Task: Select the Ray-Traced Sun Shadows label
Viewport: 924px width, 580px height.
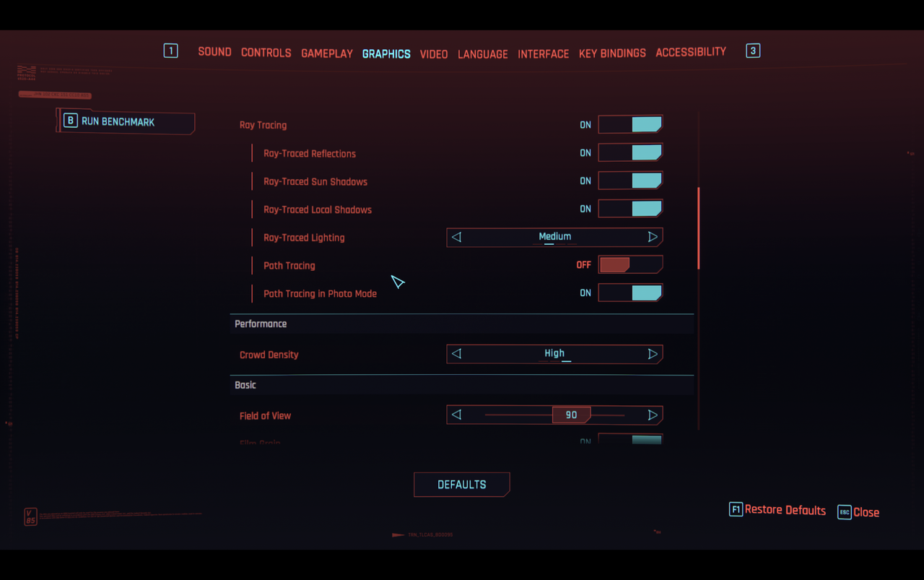Action: point(315,181)
